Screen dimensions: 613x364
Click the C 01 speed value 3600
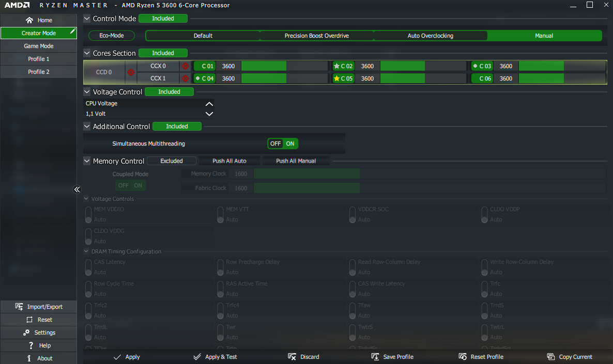(x=228, y=66)
